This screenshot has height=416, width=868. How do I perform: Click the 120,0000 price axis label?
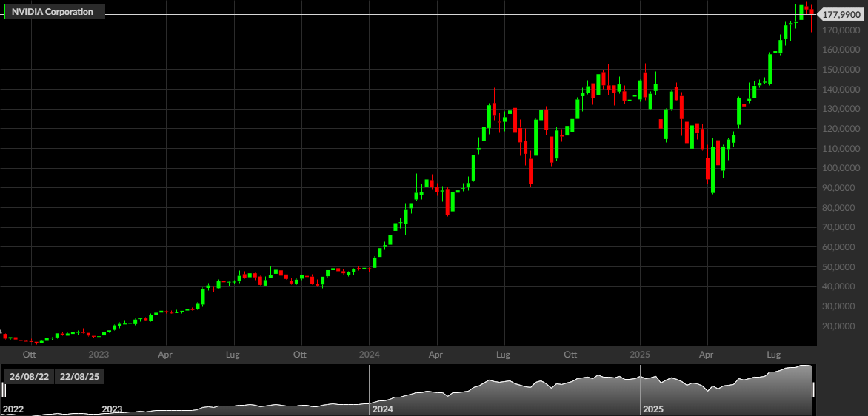[x=841, y=129]
